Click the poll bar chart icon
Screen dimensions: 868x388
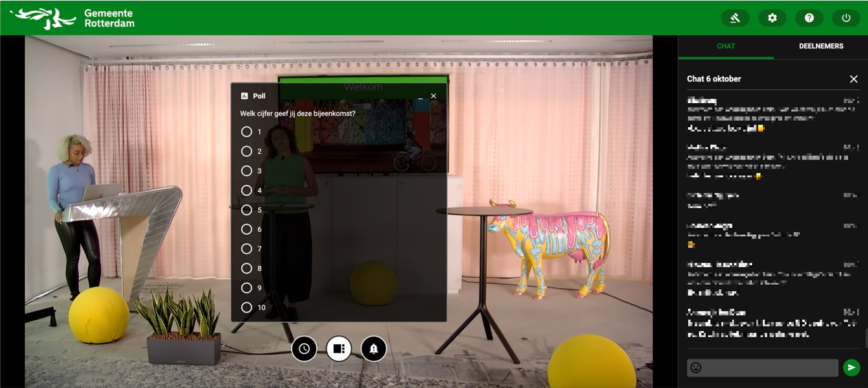pos(245,96)
